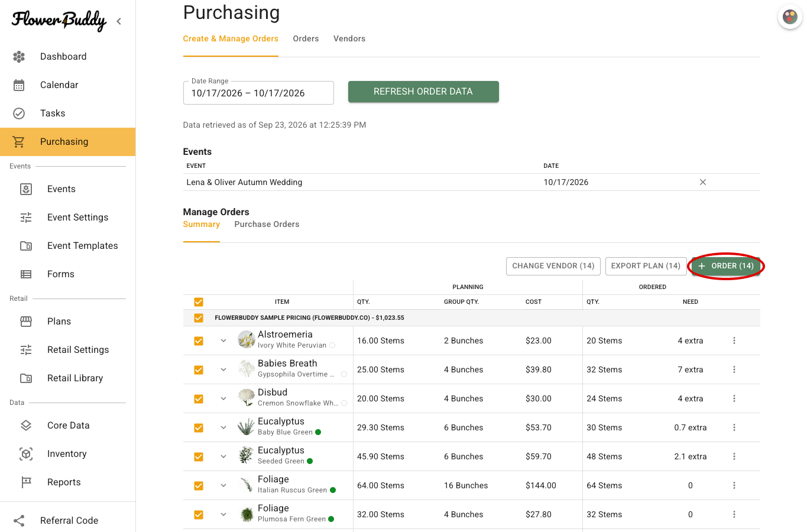The height and width of the screenshot is (532, 807).
Task: Click the Event Settings sliders icon
Action: [x=26, y=218]
